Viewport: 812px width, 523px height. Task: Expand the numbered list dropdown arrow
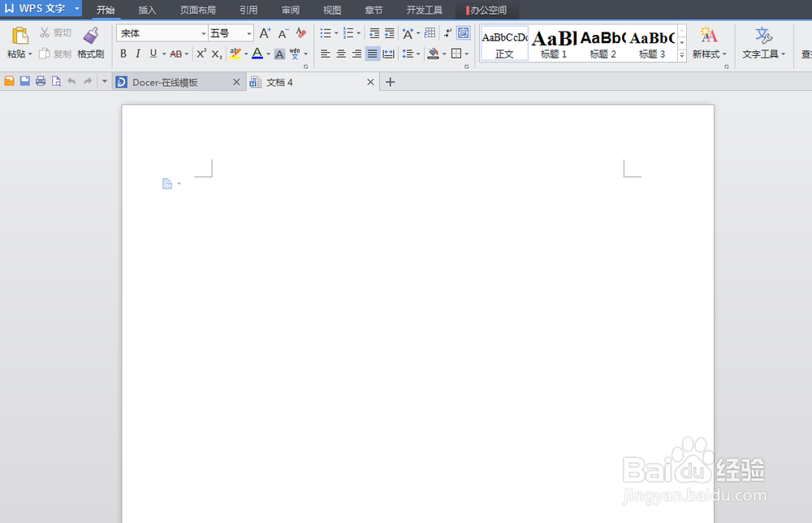pyautogui.click(x=358, y=33)
